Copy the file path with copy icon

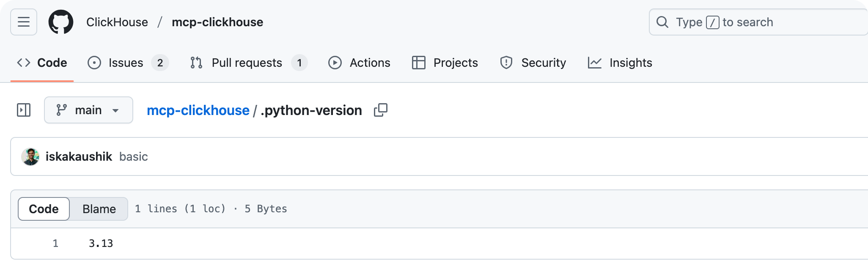[x=380, y=110]
